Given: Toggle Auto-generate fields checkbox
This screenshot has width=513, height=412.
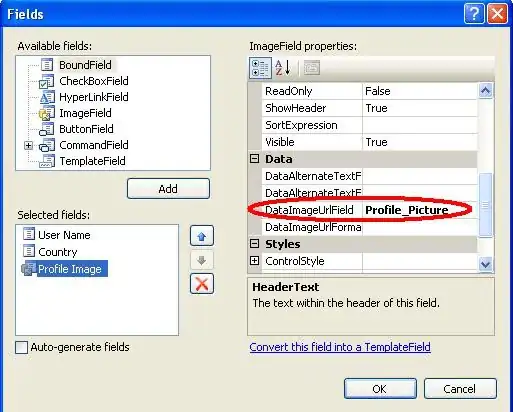Looking at the screenshot, I should pos(22,347).
